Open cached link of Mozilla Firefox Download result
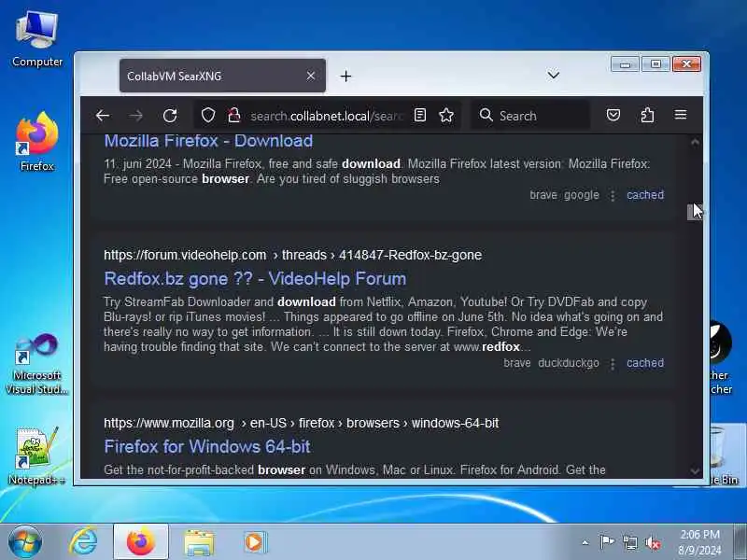The width and height of the screenshot is (747, 560). (x=645, y=195)
